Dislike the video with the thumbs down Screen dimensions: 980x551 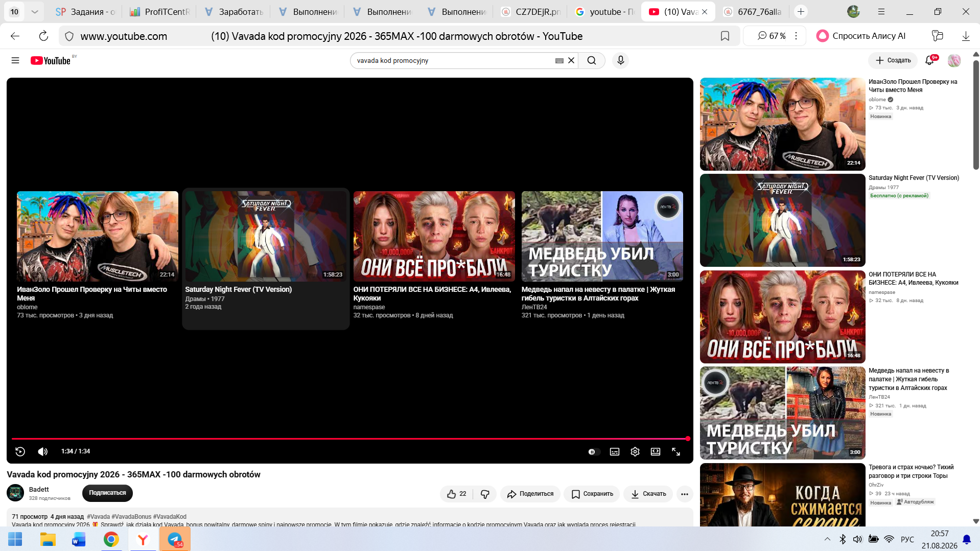point(485,494)
